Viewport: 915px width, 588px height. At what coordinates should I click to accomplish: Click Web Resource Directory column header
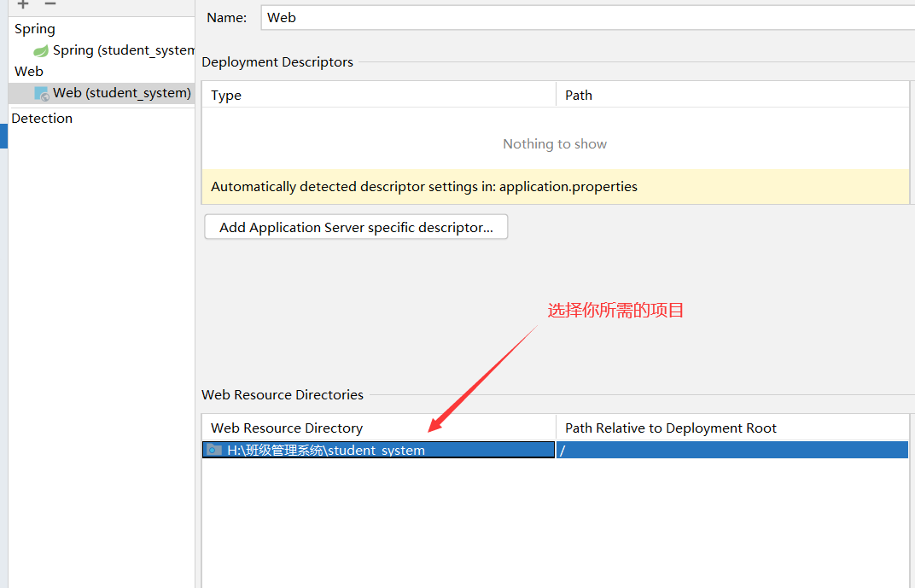coord(379,428)
